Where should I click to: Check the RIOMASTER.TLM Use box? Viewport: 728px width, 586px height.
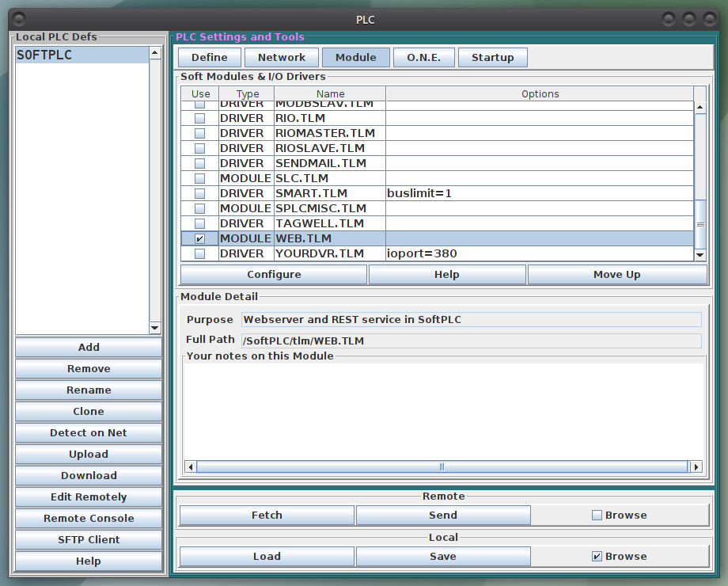point(199,133)
